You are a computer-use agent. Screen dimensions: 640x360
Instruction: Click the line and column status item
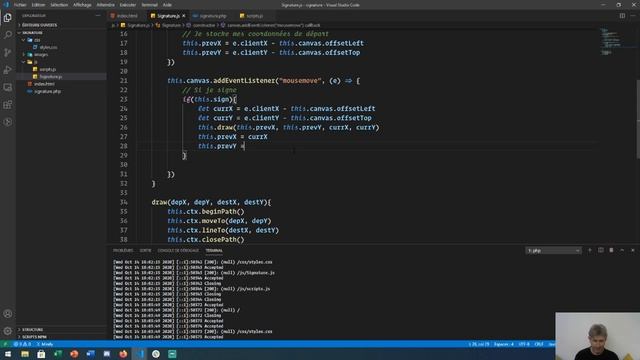point(479,344)
